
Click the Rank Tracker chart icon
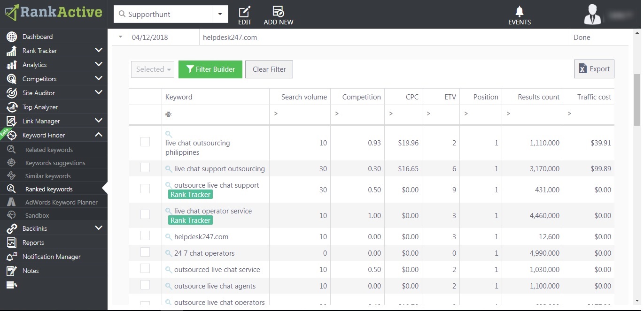(x=12, y=51)
